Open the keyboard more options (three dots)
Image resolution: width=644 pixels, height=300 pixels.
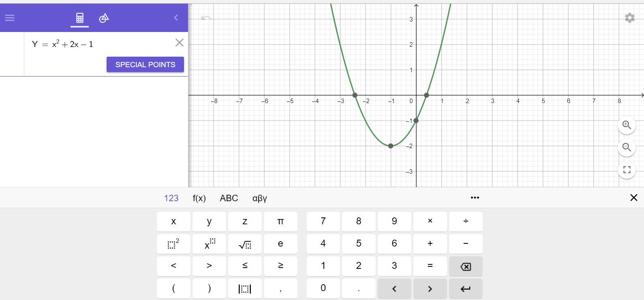tap(475, 198)
